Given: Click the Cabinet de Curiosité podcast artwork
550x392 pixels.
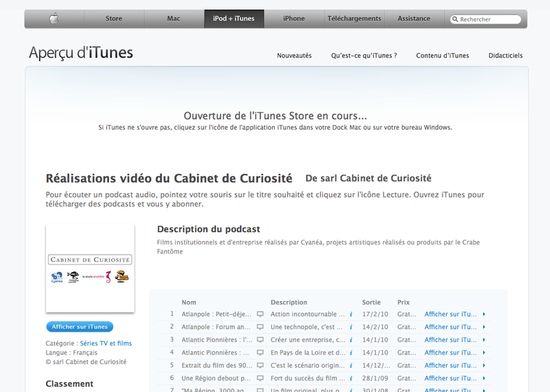Looking at the screenshot, I should [90, 268].
